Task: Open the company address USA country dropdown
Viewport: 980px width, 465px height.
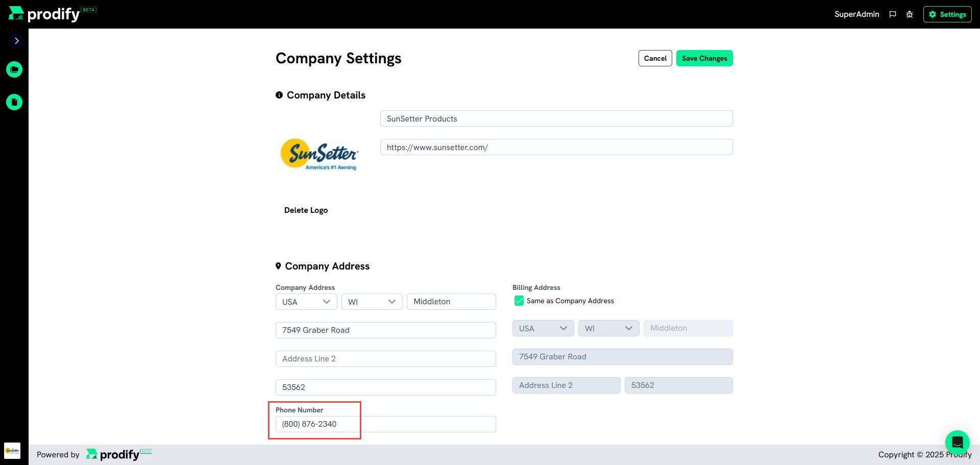Action: click(306, 302)
